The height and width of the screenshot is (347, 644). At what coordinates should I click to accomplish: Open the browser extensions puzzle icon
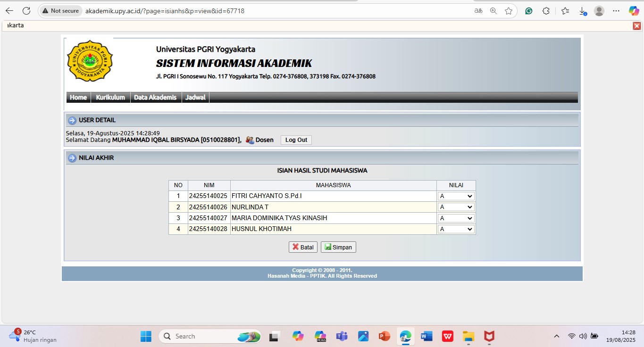tap(546, 11)
